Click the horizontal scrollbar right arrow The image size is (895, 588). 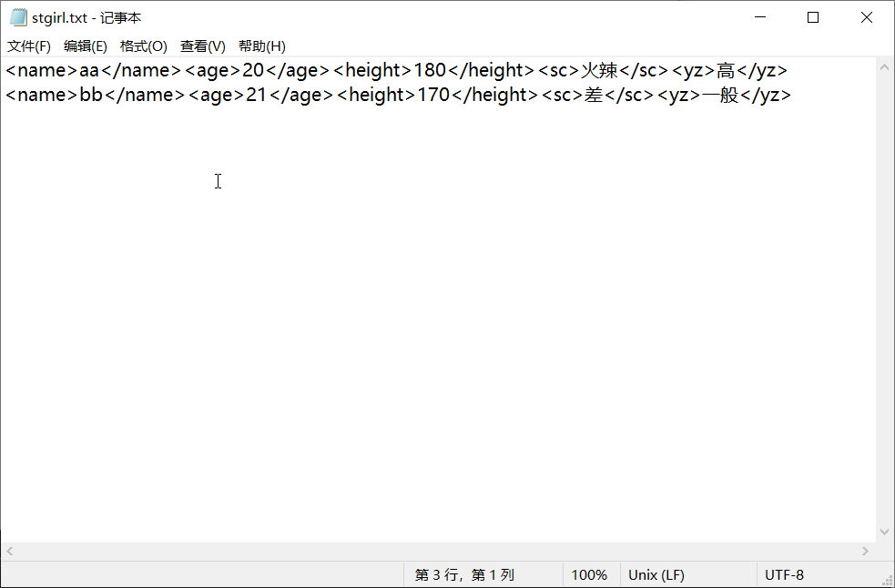tap(865, 550)
